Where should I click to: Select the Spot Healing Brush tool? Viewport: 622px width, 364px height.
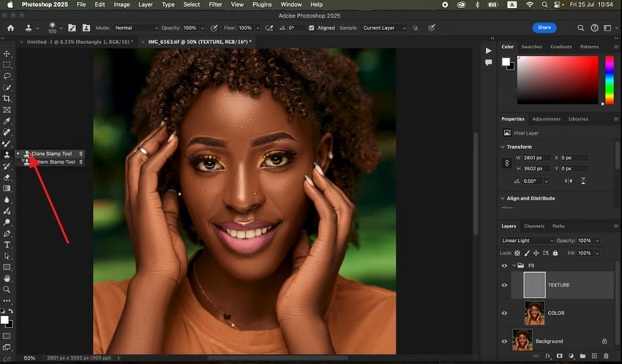(7, 132)
